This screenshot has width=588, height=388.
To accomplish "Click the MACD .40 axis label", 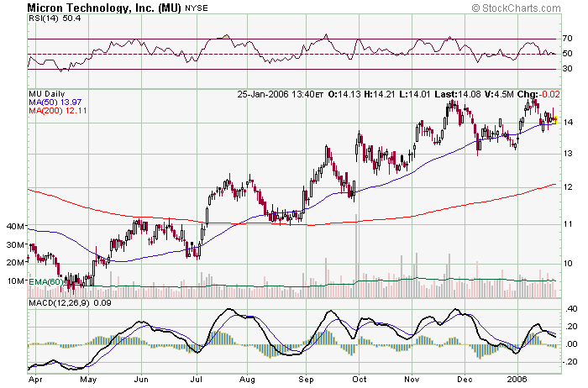I will 571,309.
